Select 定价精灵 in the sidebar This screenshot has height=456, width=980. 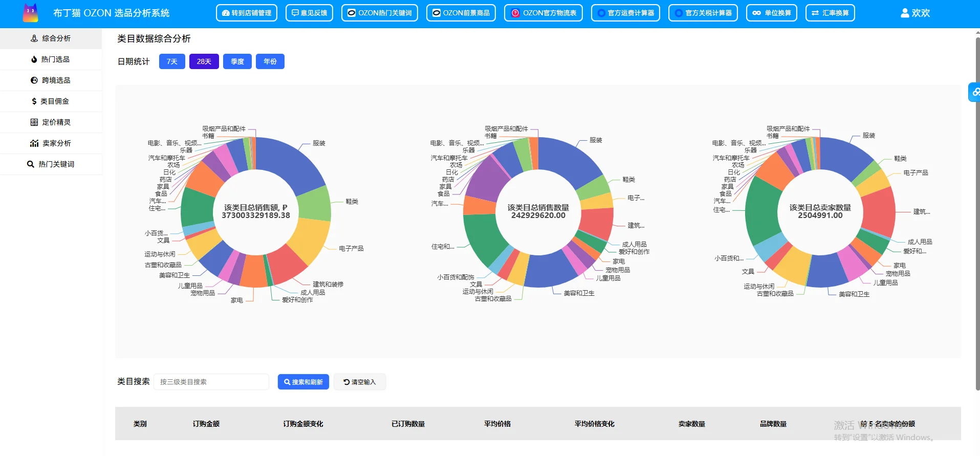pos(51,122)
